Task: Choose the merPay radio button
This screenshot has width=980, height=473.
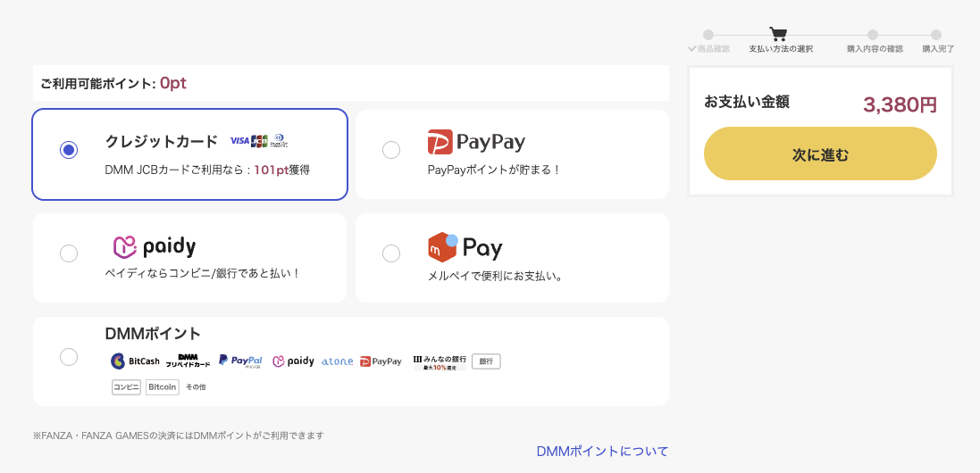Action: 391,253
